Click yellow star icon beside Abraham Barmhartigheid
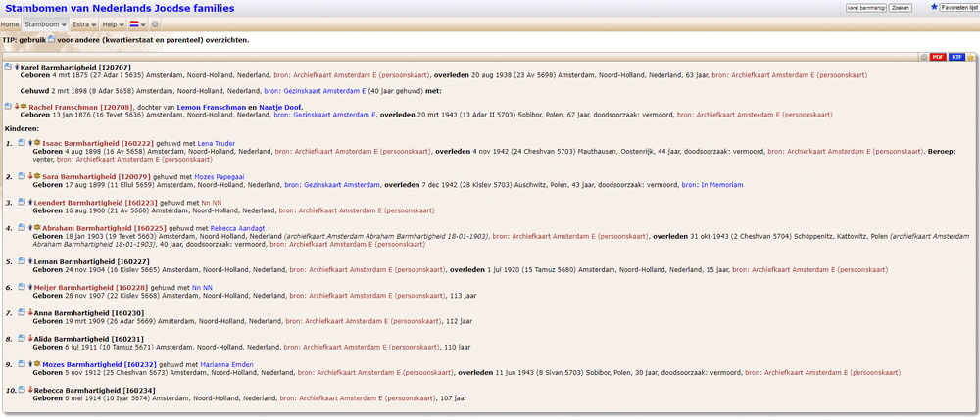 pos(37,228)
